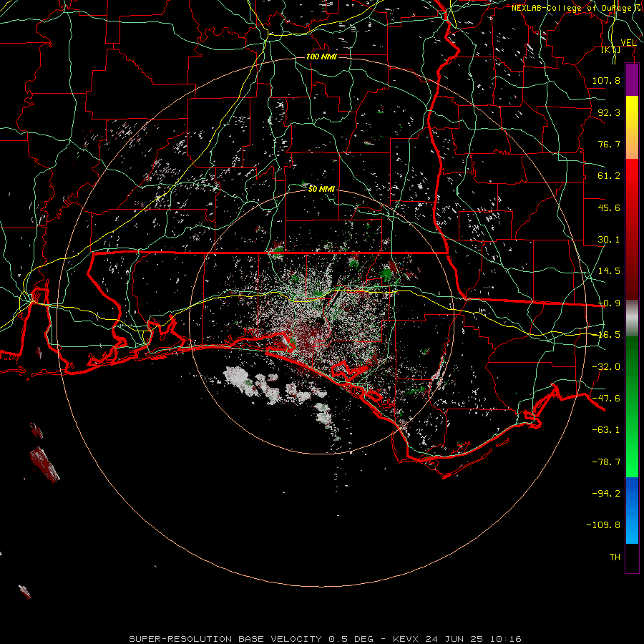The image size is (644, 644).
Task: Click the 100 NMI range ring label
Action: pos(321,57)
